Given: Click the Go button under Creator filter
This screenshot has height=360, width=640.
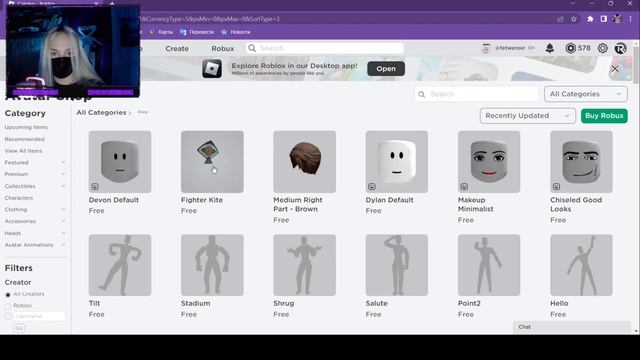Looking at the screenshot, I should click(19, 328).
